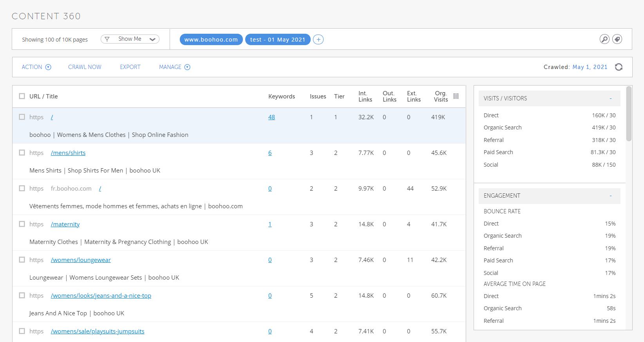Check the box for /mens/shirts row
This screenshot has width=644, height=342.
[x=22, y=153]
